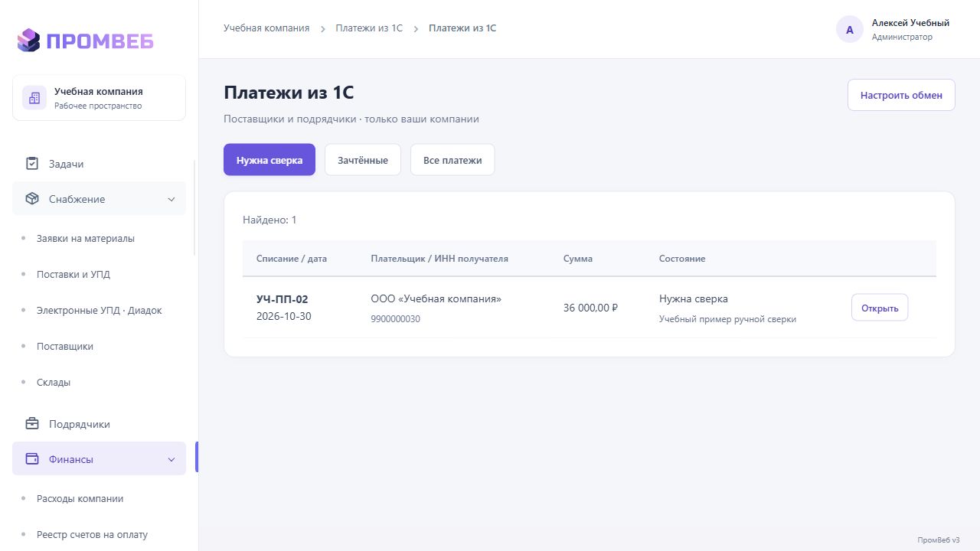Click the Списание / дата column header
This screenshot has width=980, height=551.
(292, 259)
